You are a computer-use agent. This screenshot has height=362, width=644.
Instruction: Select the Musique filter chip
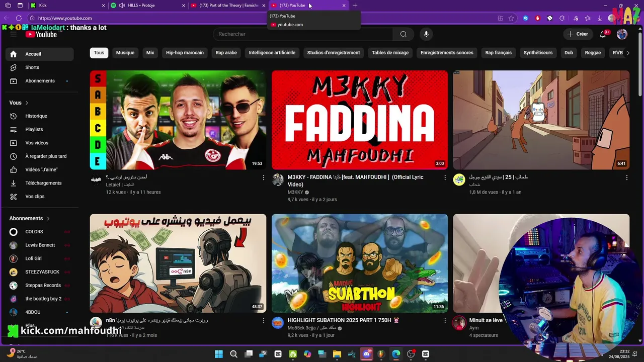coord(125,53)
